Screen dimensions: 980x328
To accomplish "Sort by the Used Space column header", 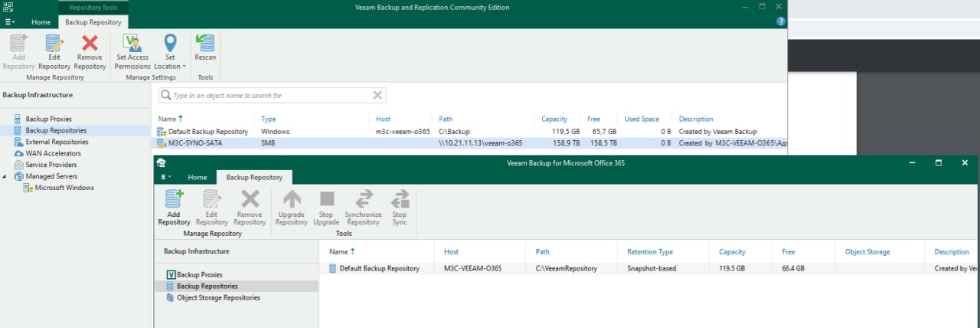I will [641, 119].
